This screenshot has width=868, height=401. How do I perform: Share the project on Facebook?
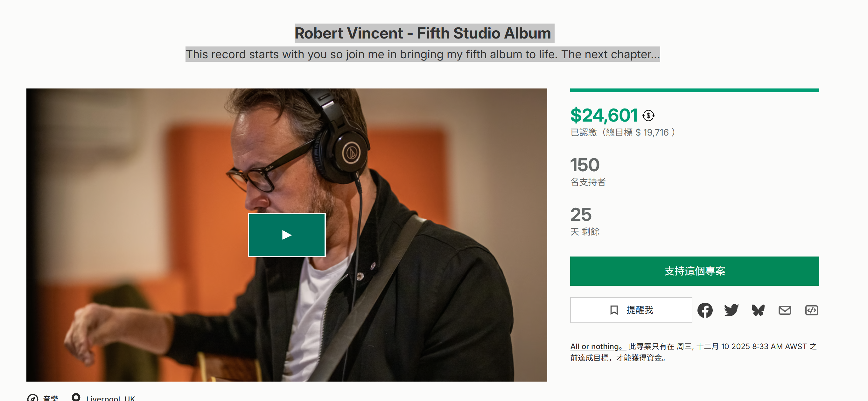(x=704, y=310)
